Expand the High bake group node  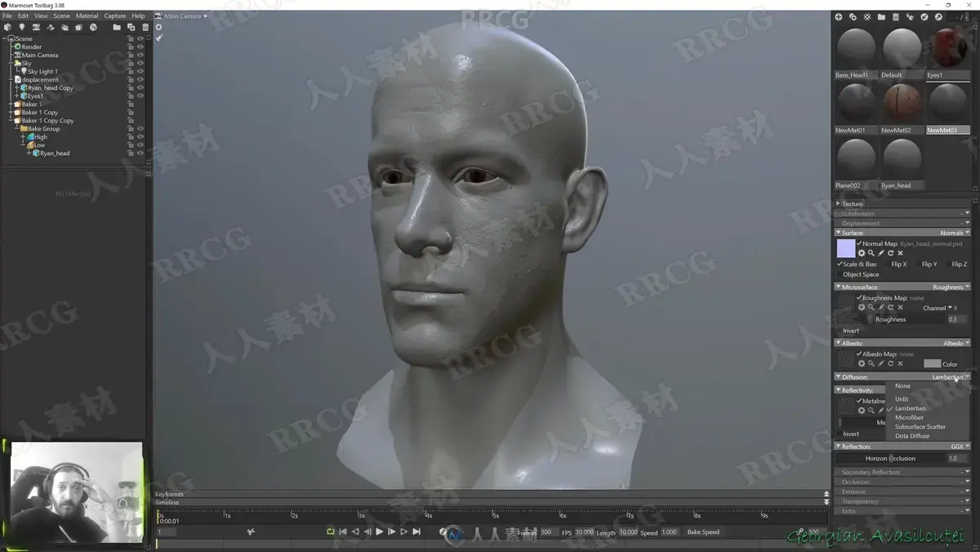tap(24, 136)
